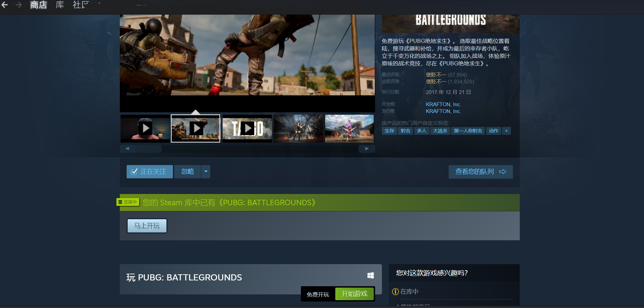Select the 第一人称射击 tag
The width and height of the screenshot is (644, 308).
point(468,131)
